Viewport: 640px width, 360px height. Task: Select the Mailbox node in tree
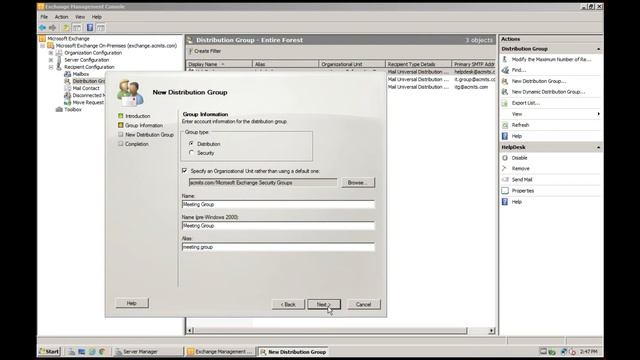[81, 74]
